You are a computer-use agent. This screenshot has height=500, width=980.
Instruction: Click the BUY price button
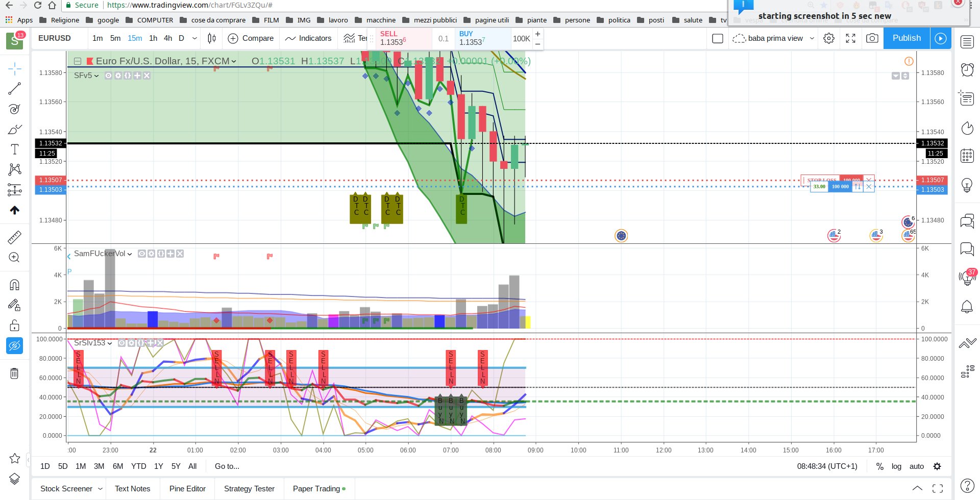tap(483, 38)
